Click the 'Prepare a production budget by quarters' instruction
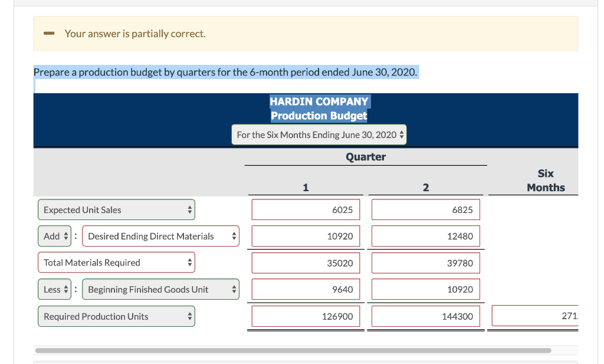This screenshot has height=364, width=604. click(225, 72)
